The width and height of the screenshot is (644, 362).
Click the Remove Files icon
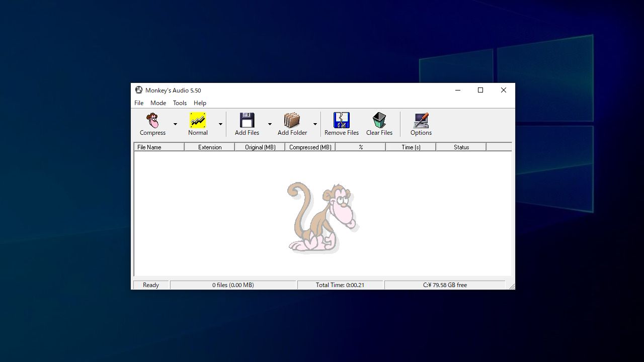342,121
